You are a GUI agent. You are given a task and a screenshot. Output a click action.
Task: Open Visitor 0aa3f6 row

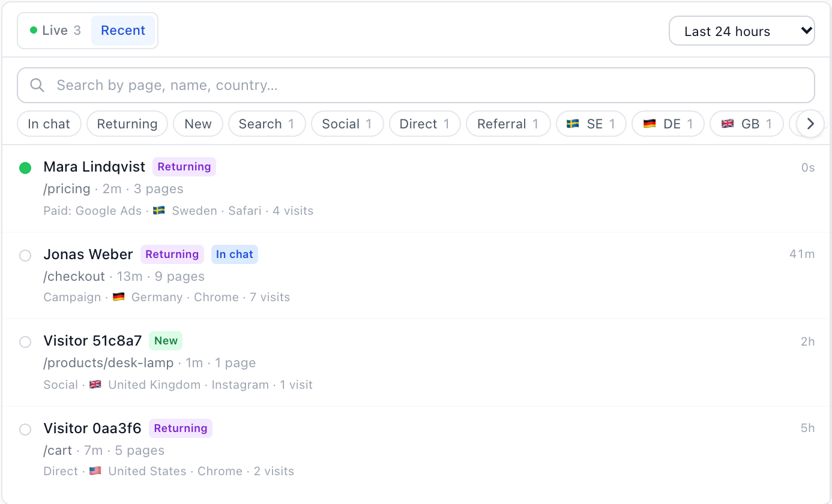416,449
